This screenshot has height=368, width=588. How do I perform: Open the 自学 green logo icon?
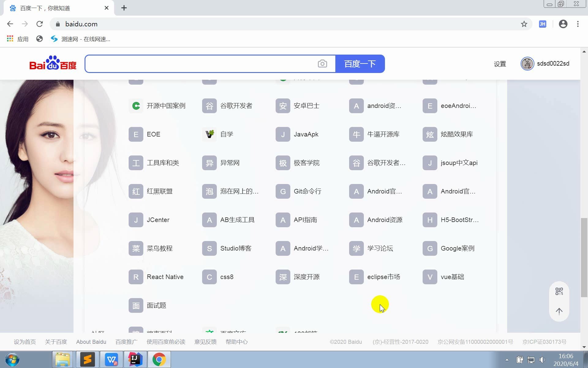(209, 134)
